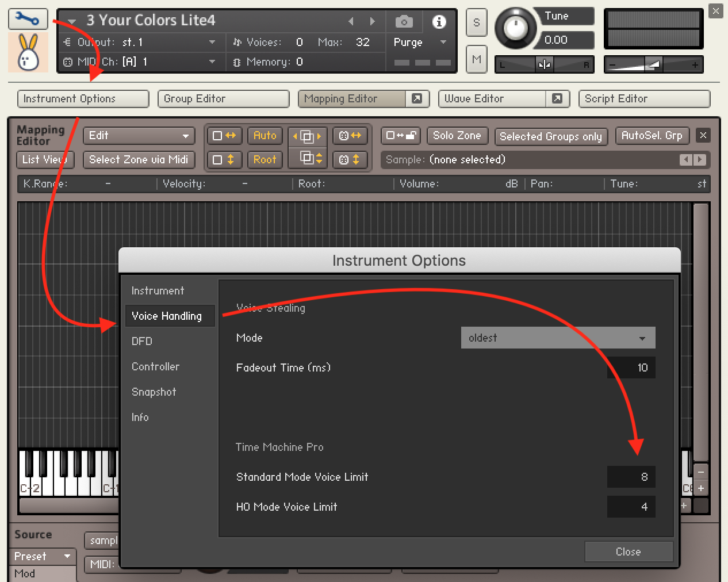Screen dimensions: 728x582
Task: Click Standard Mode Voice Limit value field
Action: (631, 477)
